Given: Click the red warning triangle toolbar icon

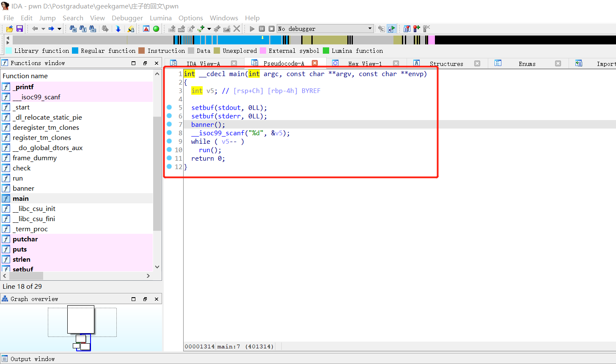Looking at the screenshot, I should click(146, 29).
